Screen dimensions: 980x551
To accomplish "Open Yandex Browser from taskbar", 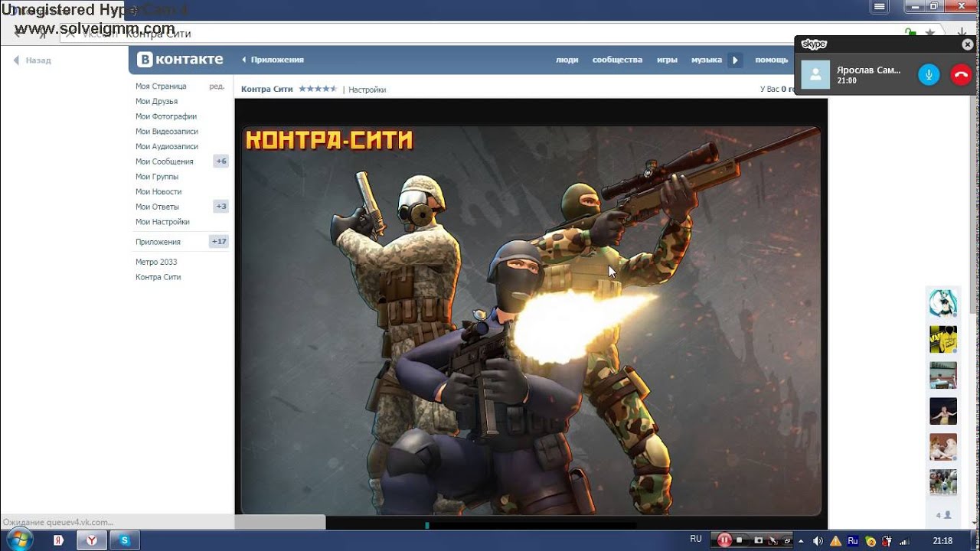I will point(92,540).
